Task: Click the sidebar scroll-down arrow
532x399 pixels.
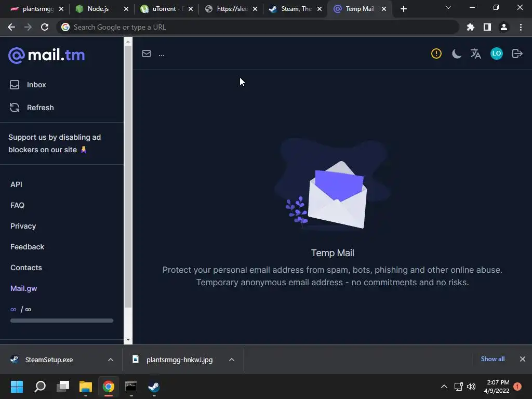Action: point(128,340)
